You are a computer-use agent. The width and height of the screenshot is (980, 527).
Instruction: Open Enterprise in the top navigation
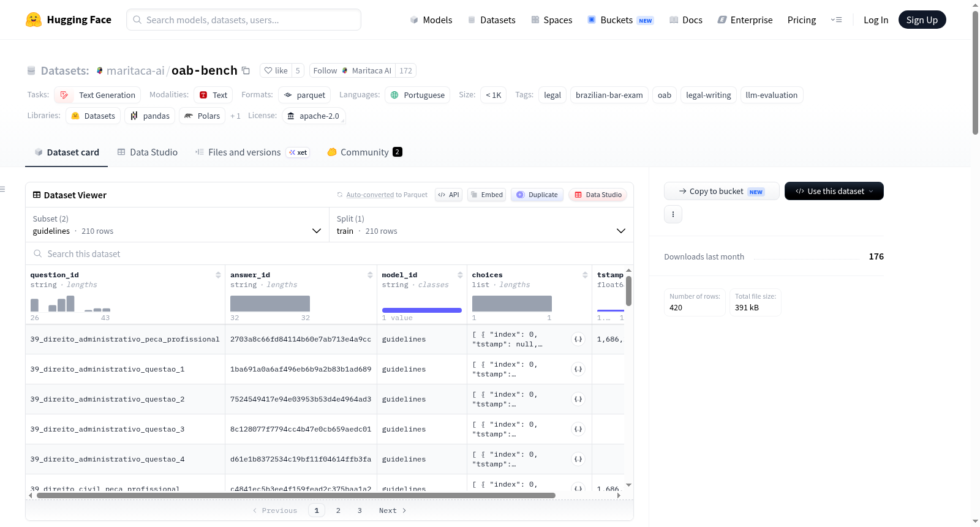(745, 20)
